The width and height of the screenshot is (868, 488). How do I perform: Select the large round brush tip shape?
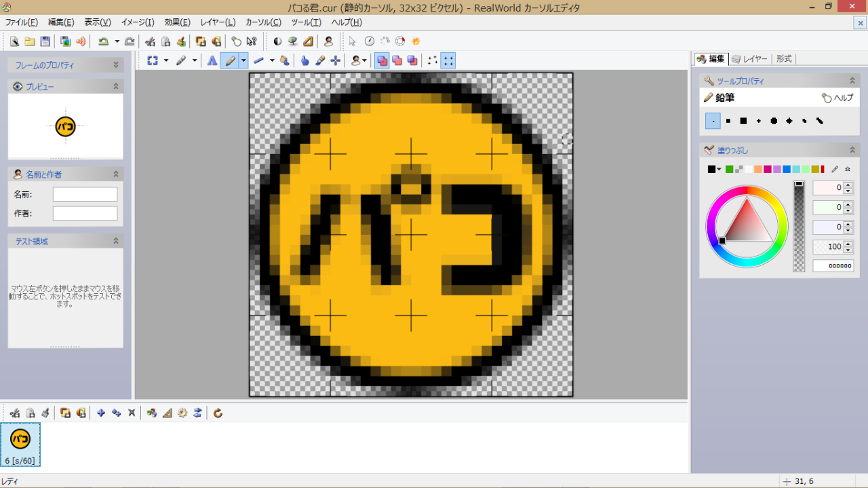pyautogui.click(x=774, y=121)
